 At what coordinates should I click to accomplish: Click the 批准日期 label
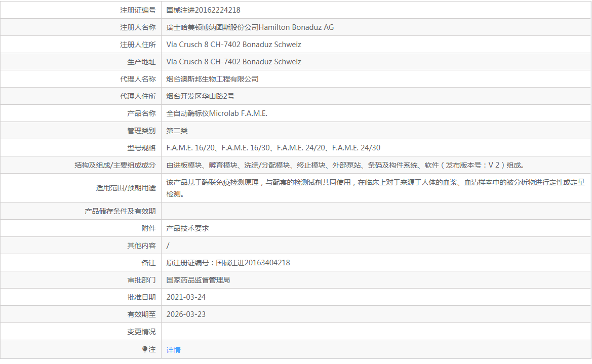point(142,298)
